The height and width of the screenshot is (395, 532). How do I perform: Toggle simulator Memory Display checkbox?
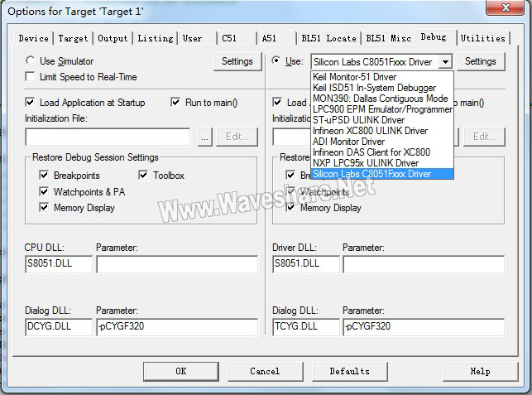44,207
